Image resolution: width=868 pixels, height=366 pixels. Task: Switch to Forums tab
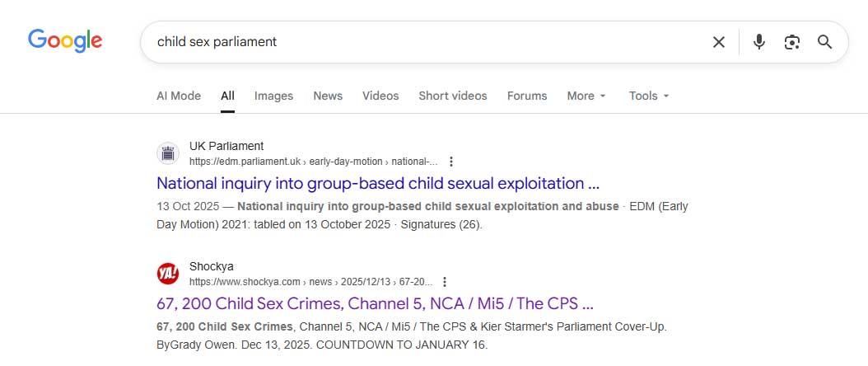pyautogui.click(x=527, y=96)
